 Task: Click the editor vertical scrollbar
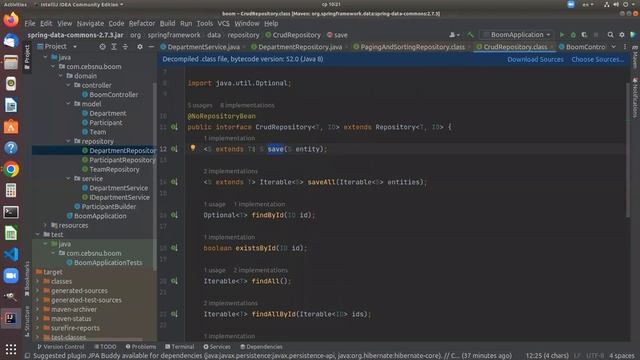tap(628, 150)
